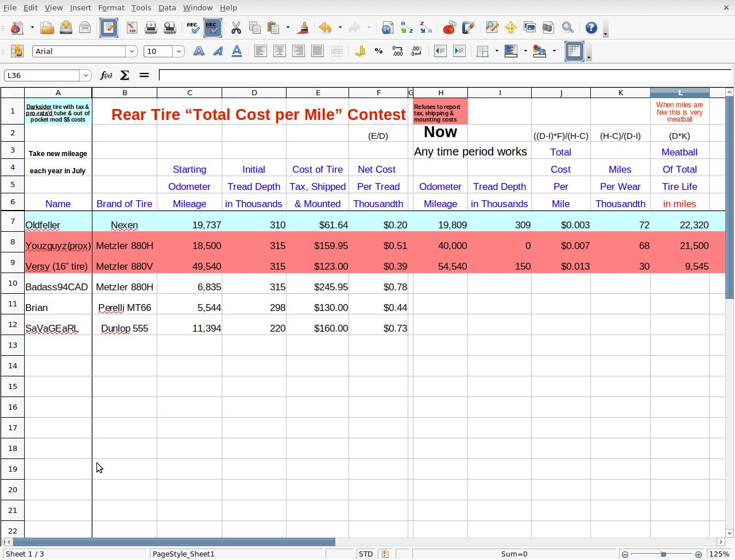Open the Insert Chart tool
Screen dimensions: 735x560
(449, 28)
